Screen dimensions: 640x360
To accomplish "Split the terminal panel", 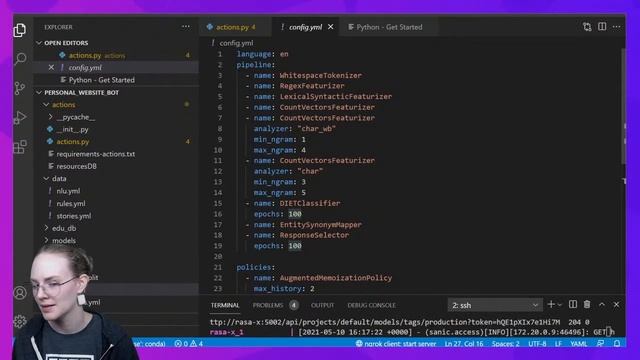I will [573, 304].
